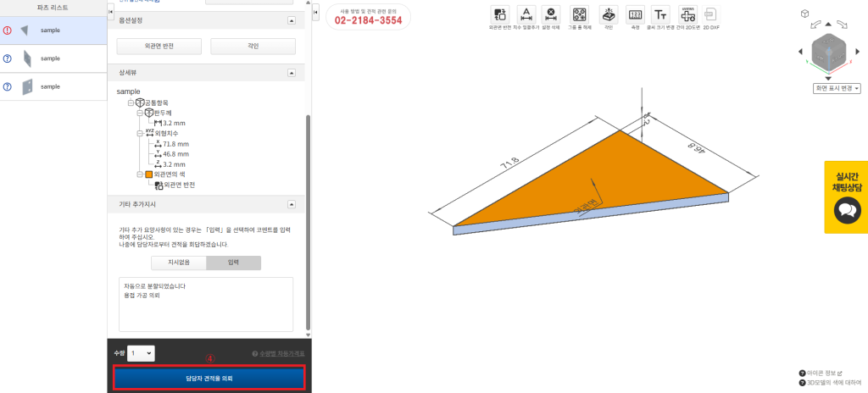The height and width of the screenshot is (393, 868).
Task: Activate the 측정 measure tool
Action: [634, 14]
